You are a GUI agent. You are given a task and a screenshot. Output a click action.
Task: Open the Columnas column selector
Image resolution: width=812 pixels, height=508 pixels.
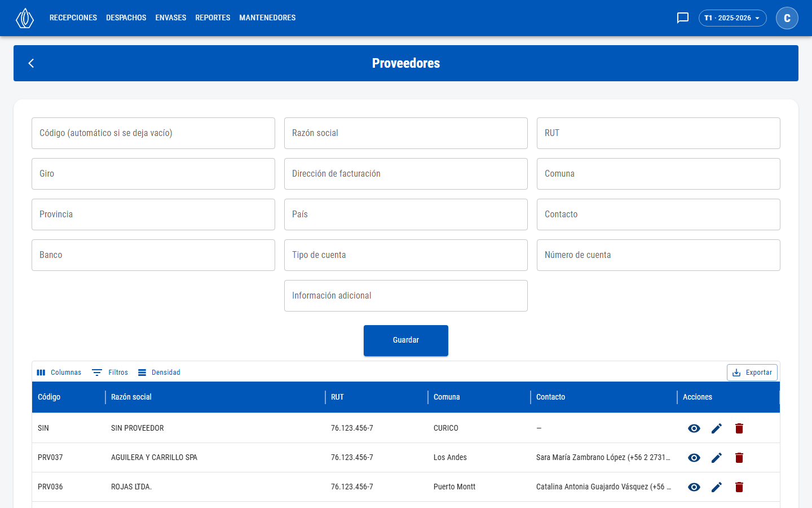point(59,373)
